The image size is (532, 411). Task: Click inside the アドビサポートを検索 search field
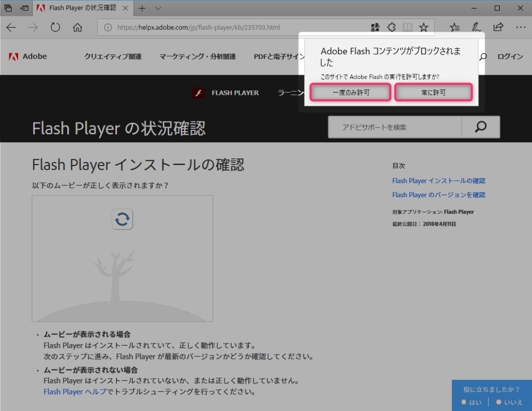pyautogui.click(x=395, y=127)
